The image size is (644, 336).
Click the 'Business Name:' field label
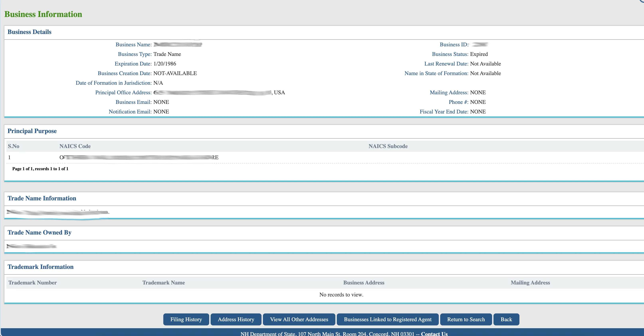tap(134, 45)
